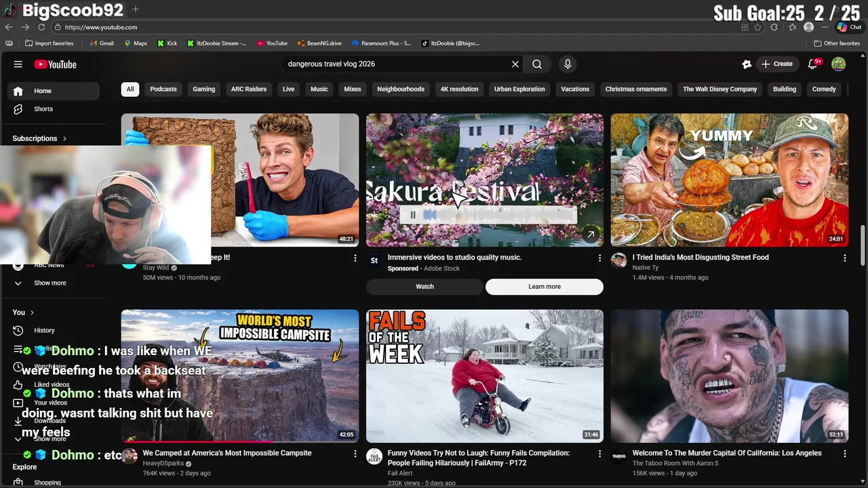The width and height of the screenshot is (868, 488).
Task: Select the Christmas ornaments chip
Action: pos(636,89)
